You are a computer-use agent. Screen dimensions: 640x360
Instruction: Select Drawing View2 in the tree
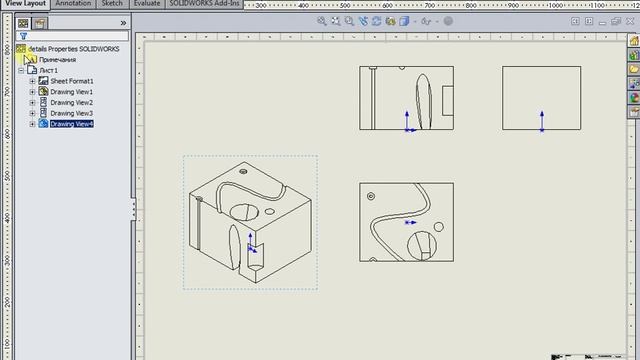tap(71, 102)
